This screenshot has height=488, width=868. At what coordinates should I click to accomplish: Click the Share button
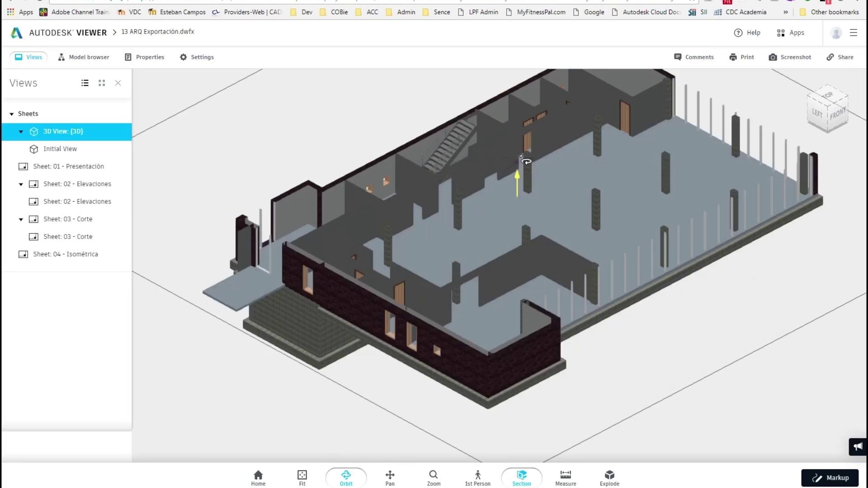coord(840,57)
